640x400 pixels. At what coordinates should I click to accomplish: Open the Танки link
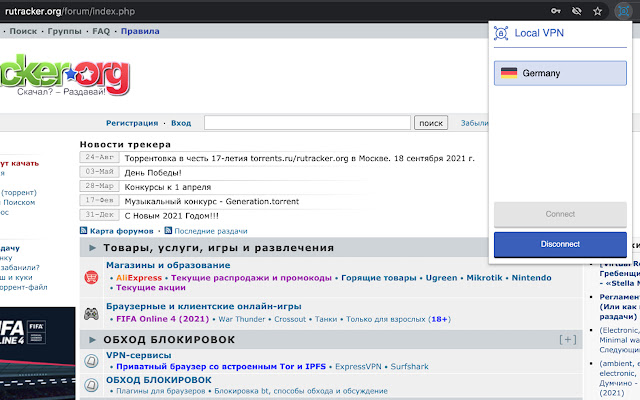pyautogui.click(x=326, y=319)
